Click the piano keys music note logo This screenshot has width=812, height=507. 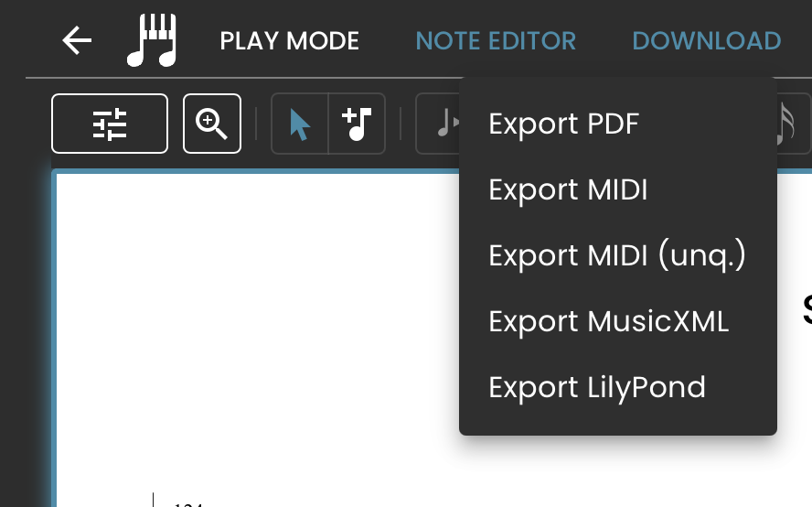[x=152, y=40]
